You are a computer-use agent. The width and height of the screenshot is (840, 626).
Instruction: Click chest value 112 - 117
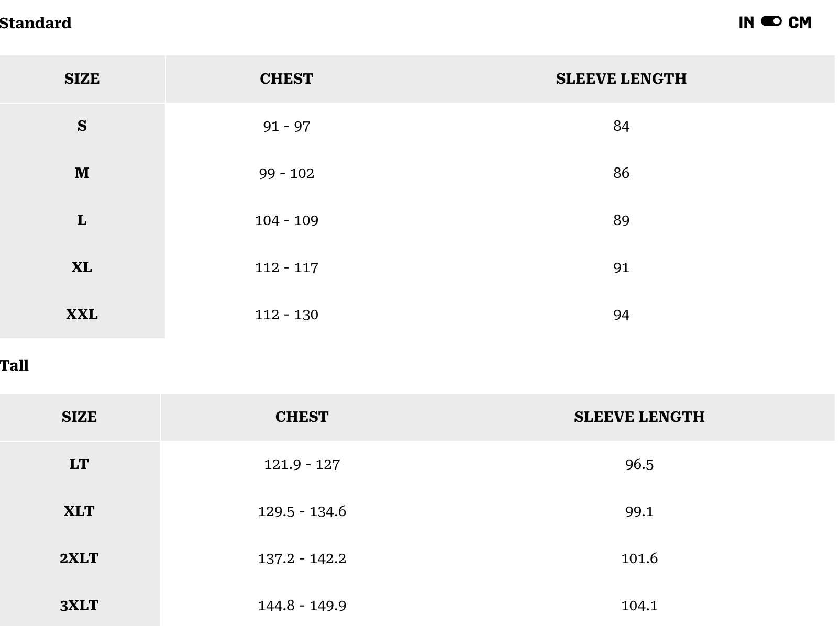[286, 267]
